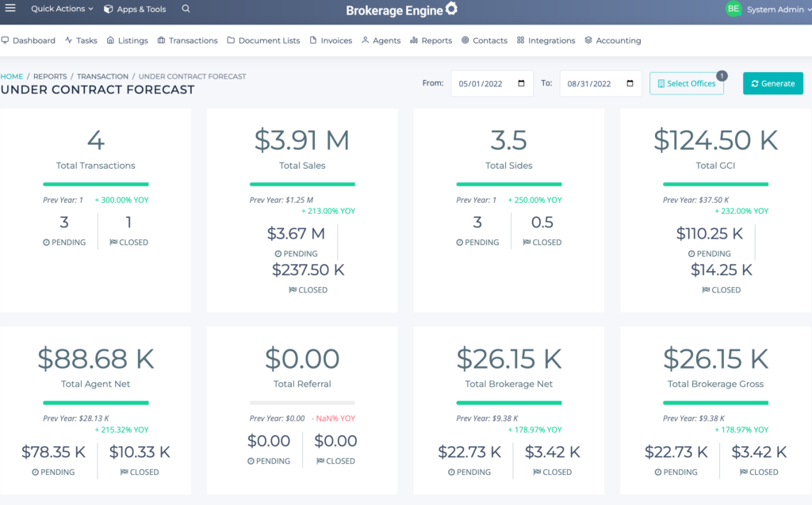Open the To date calendar picker
Image resolution: width=812 pixels, height=505 pixels.
pos(627,83)
